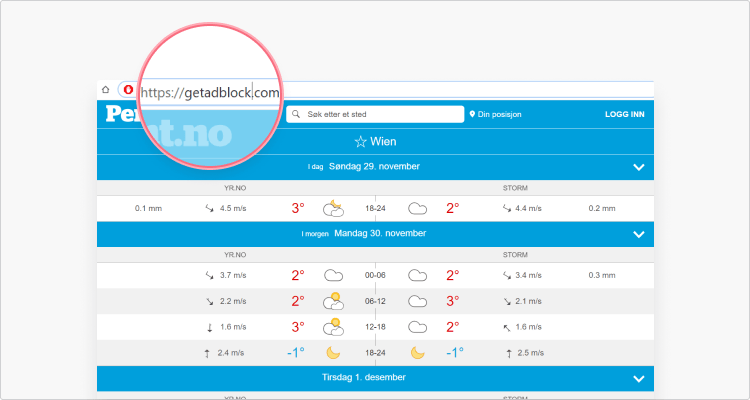The image size is (750, 400).
Task: Click the LOGG INN button
Action: 625,114
